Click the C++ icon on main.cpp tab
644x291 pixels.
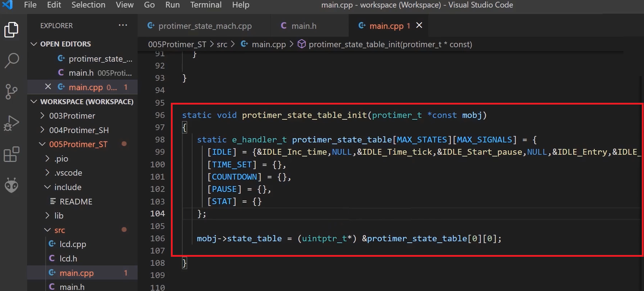click(x=362, y=26)
